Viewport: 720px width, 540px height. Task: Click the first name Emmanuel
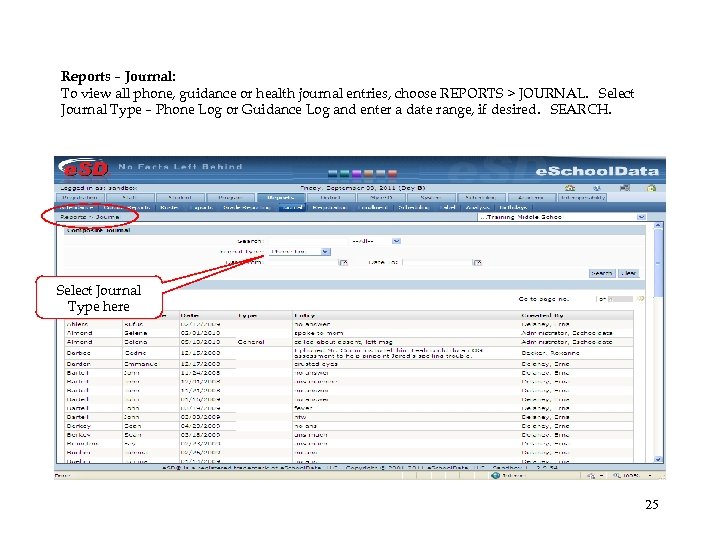point(141,364)
